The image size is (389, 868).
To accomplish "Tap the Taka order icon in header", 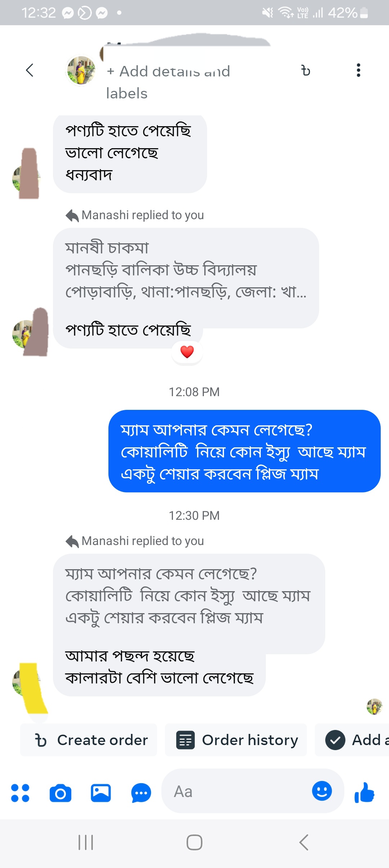I will 306,71.
